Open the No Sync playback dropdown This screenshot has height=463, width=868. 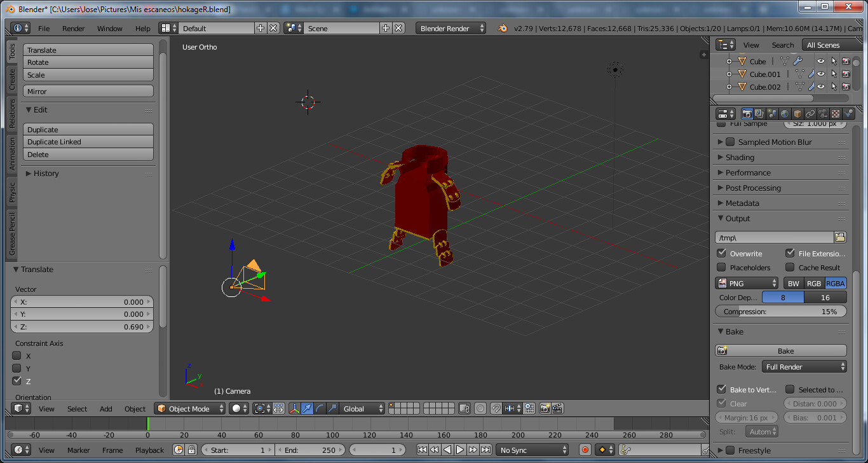tap(532, 450)
